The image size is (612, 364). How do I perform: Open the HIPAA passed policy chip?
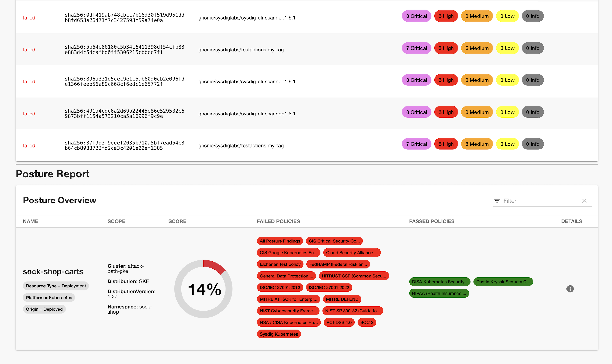(439, 293)
